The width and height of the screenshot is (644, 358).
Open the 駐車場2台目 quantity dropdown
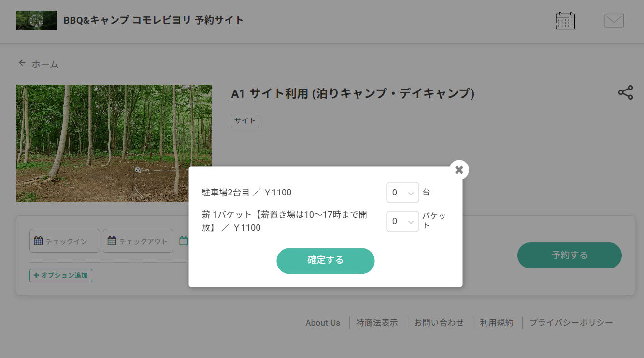pos(402,193)
